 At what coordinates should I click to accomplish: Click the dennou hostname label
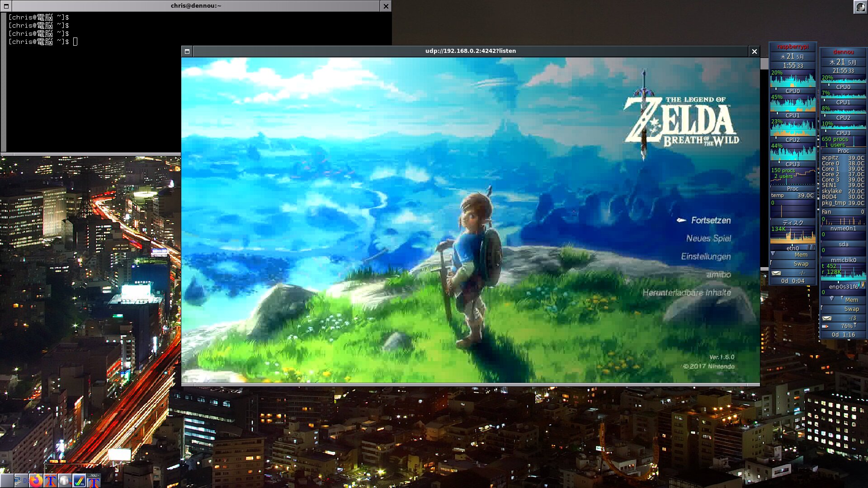tap(844, 52)
